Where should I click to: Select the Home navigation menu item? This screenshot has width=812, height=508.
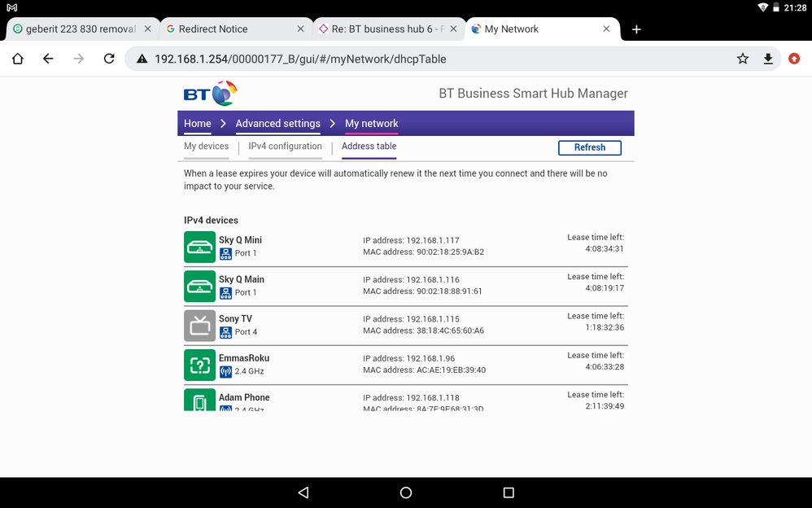[x=197, y=123]
